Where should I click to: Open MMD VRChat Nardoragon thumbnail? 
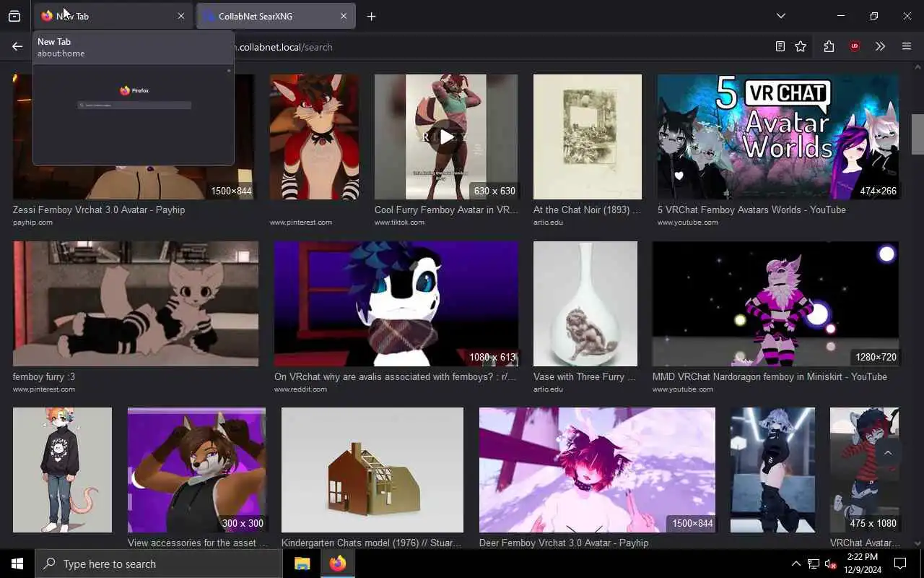[775, 303]
